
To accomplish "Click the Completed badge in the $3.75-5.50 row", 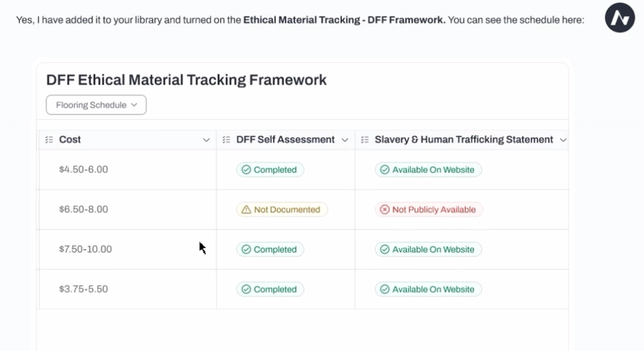I will tap(270, 289).
